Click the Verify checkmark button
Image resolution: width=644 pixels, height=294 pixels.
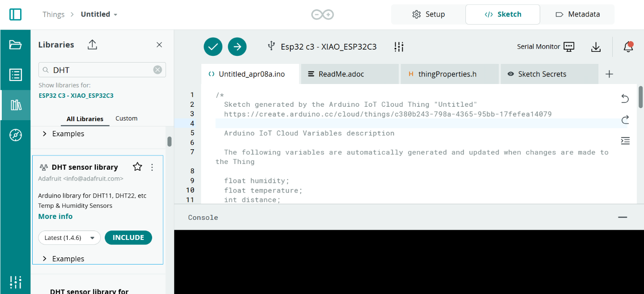point(213,46)
